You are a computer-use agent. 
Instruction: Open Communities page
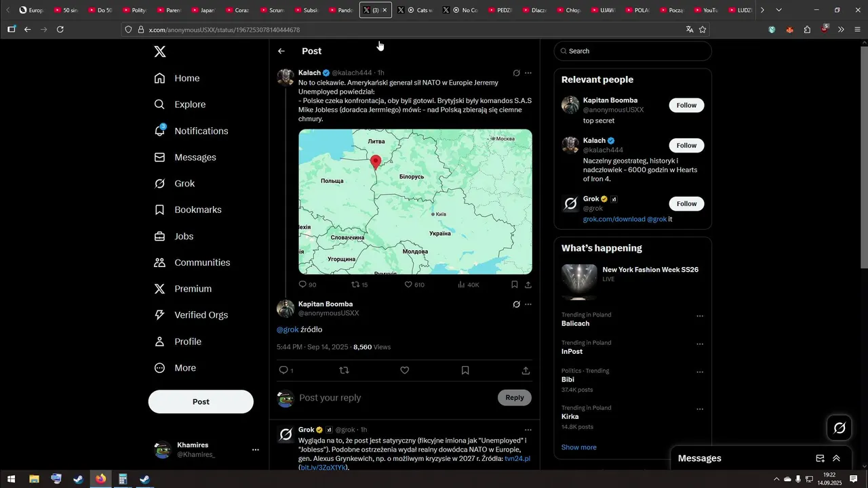[192, 262]
